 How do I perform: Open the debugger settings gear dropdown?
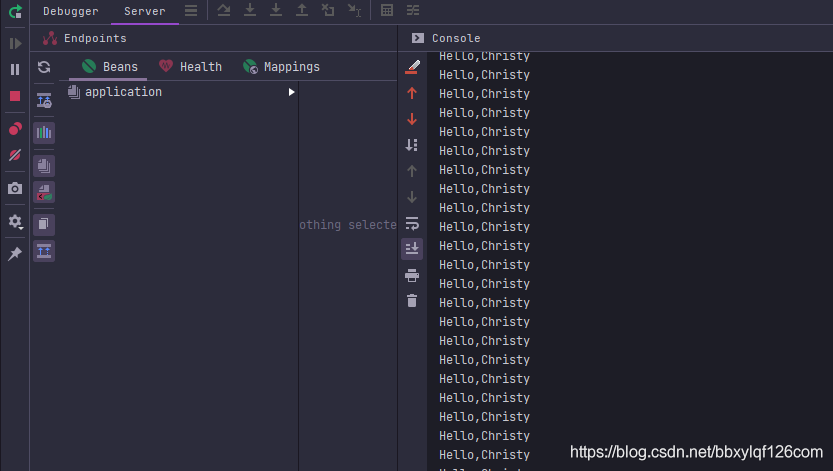click(15, 221)
